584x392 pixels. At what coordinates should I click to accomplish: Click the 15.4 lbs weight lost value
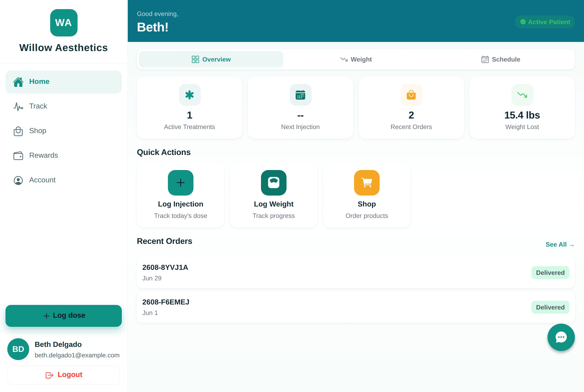522,116
